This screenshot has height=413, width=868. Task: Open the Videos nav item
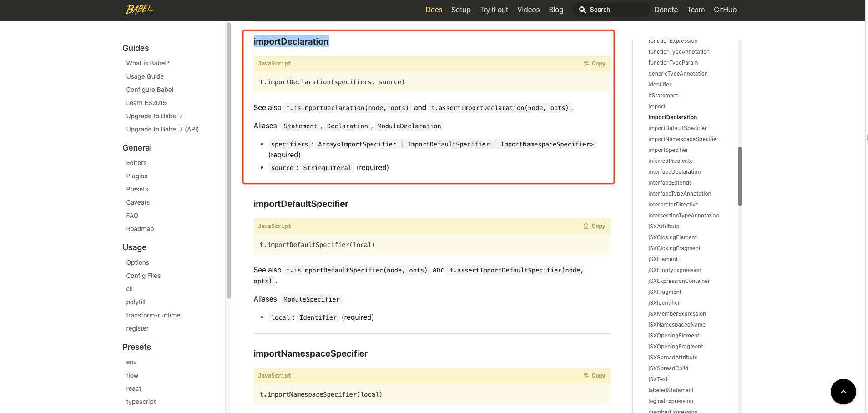tap(528, 10)
